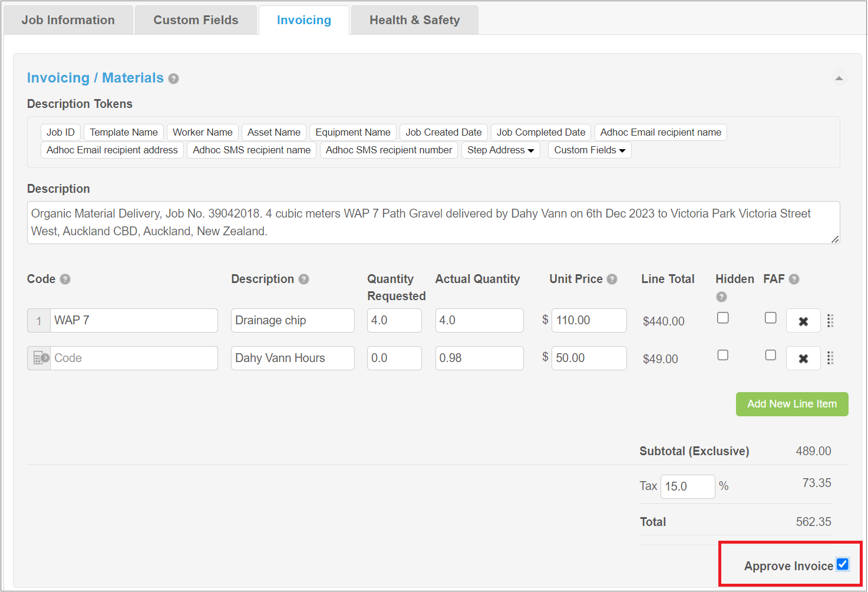Viewport: 868px width, 592px height.
Task: Enable FAF checkbox for Dahy Vann Hours
Action: [770, 355]
